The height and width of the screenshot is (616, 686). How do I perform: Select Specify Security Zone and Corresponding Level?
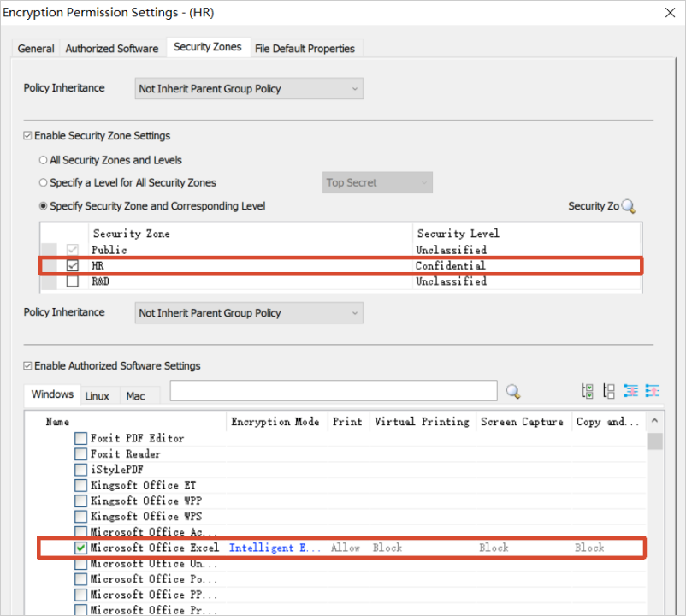(x=43, y=206)
